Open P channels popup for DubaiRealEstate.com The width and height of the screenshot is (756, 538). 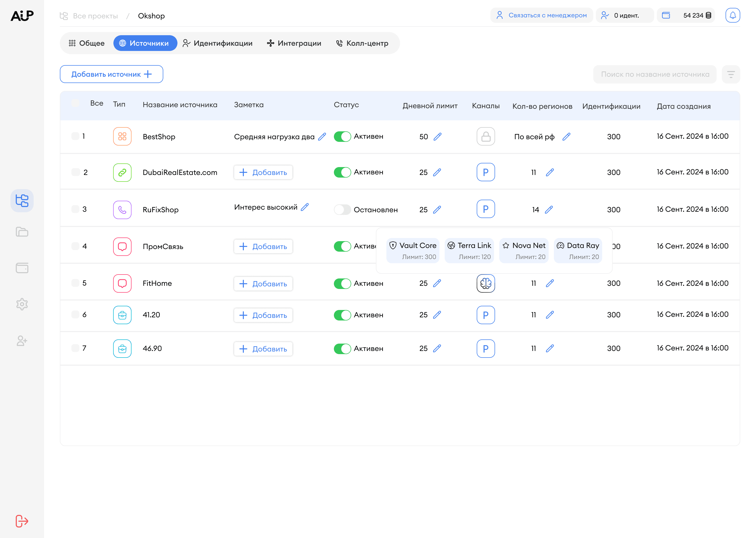coord(485,172)
